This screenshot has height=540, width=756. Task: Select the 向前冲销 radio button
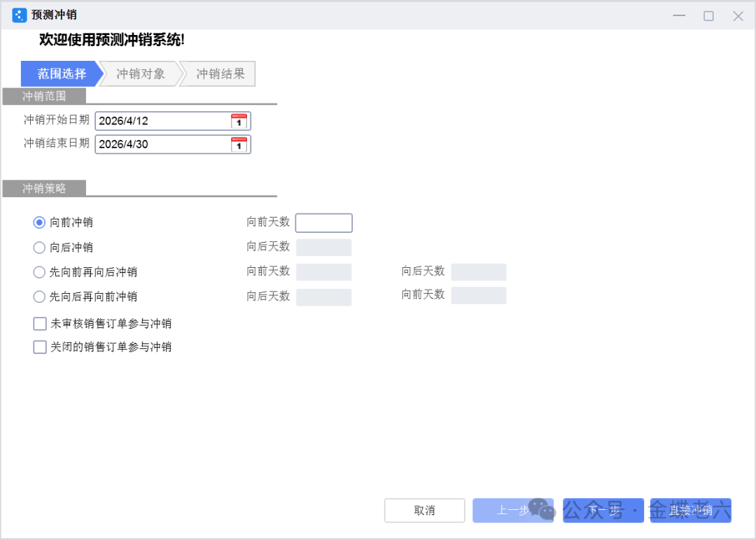40,222
